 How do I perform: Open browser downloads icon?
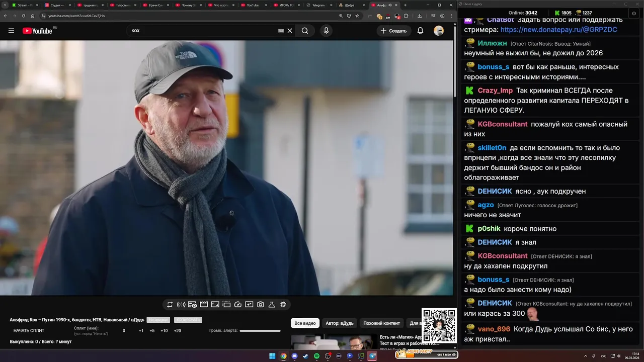click(x=420, y=16)
